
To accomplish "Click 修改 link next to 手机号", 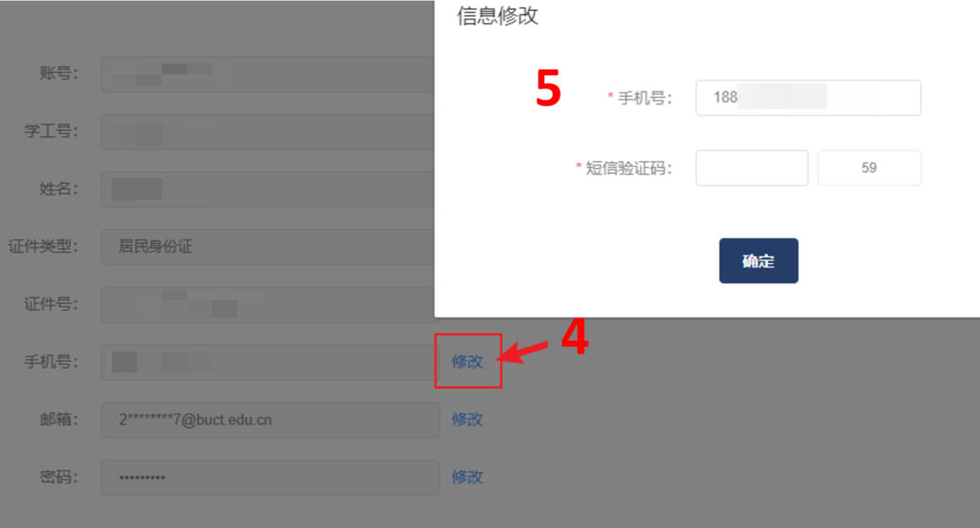I will pos(467,362).
